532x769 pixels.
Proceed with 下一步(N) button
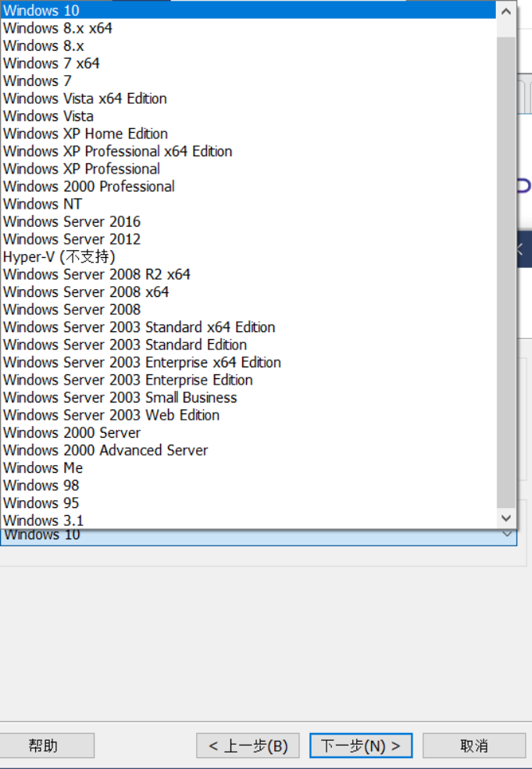361,746
